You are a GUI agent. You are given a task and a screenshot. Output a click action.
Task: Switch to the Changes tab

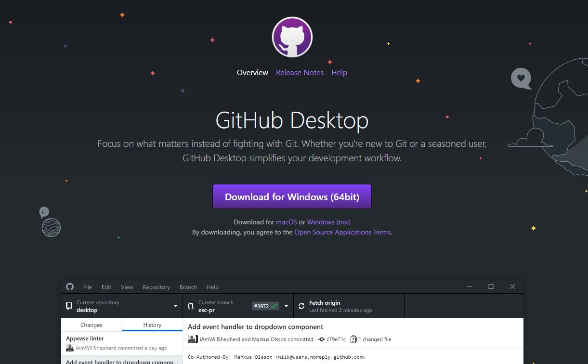click(91, 325)
